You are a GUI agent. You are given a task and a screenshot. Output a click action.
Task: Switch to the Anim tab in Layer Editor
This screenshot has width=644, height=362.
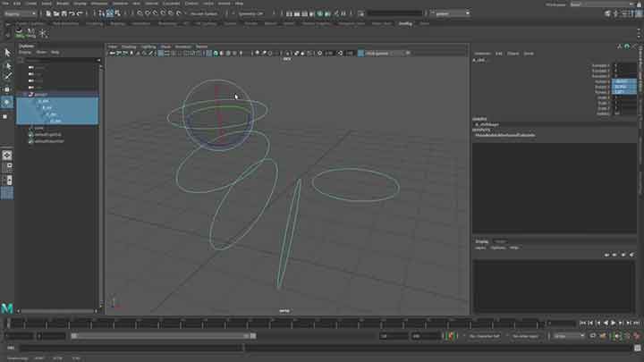pos(500,241)
